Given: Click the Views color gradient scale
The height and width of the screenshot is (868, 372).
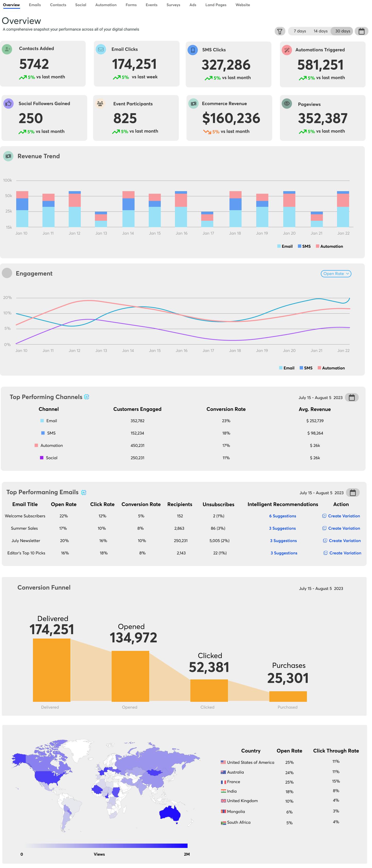Looking at the screenshot, I should tap(106, 845).
